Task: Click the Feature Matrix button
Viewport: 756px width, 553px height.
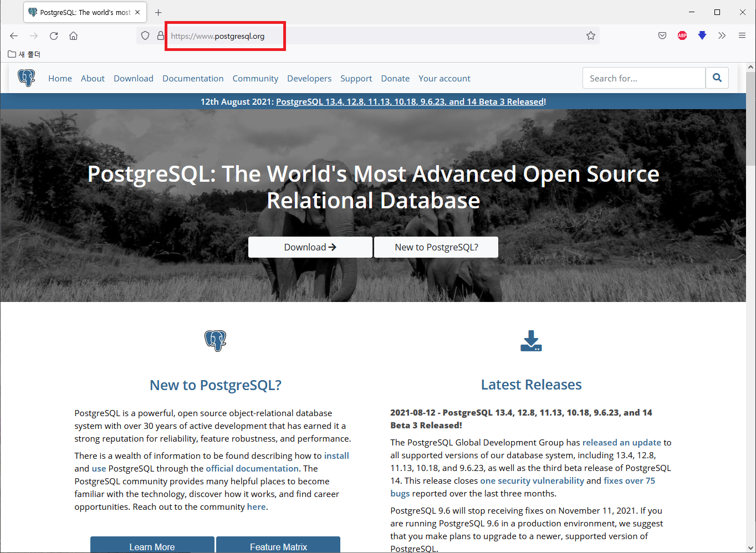Action: tap(278, 545)
